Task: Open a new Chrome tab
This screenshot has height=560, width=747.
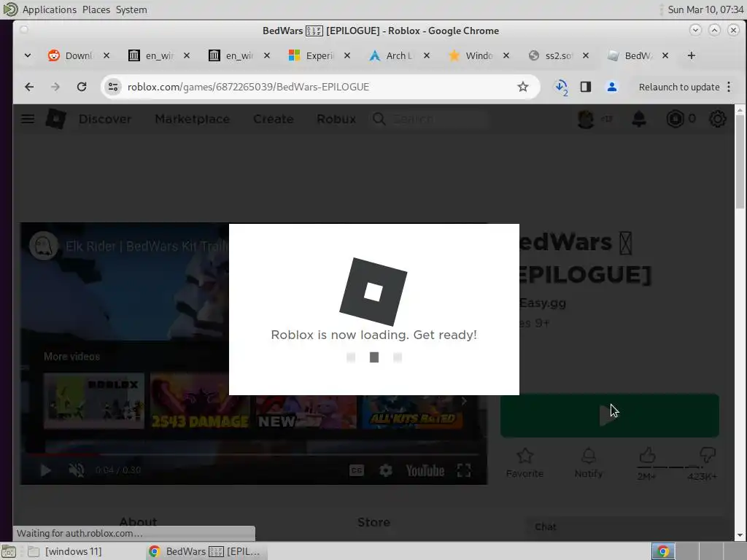Action: pos(692,55)
